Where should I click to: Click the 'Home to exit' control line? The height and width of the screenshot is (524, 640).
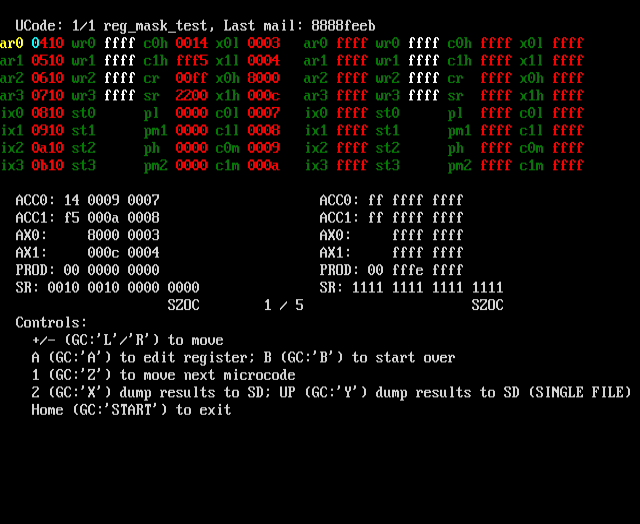(x=131, y=409)
